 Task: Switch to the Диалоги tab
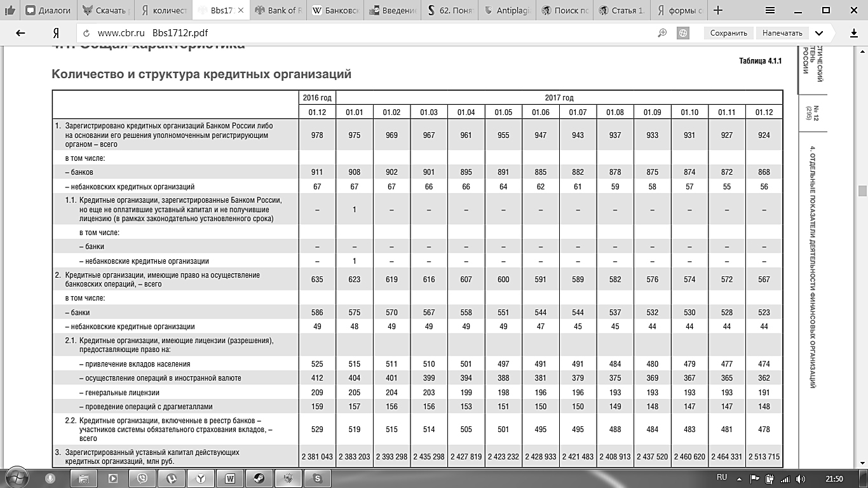point(48,10)
